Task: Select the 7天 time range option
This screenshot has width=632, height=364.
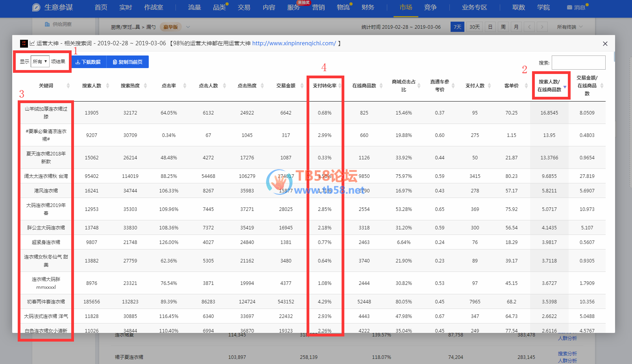Action: point(457,27)
